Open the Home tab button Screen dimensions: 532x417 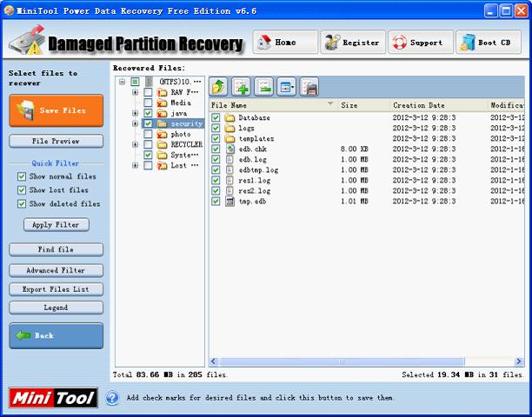point(285,43)
